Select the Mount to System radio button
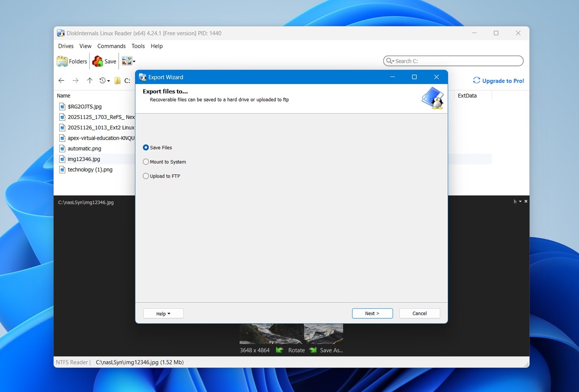This screenshot has height=392, width=579. coord(146,161)
